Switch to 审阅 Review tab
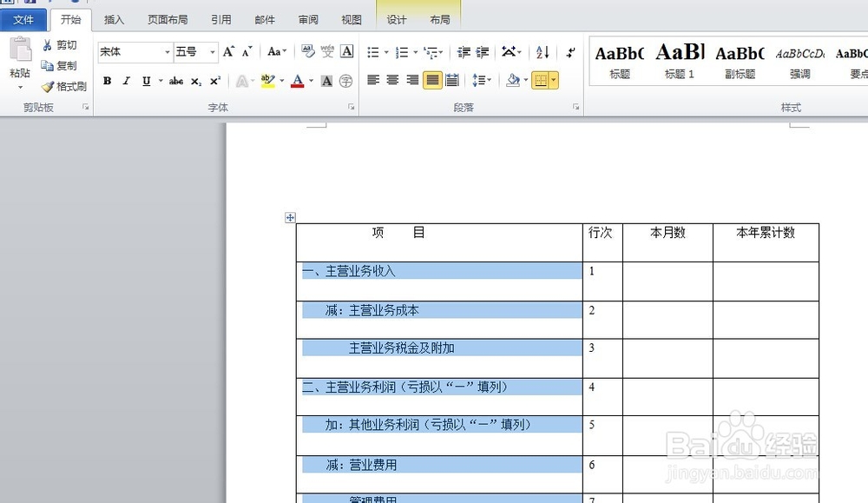 (x=308, y=20)
